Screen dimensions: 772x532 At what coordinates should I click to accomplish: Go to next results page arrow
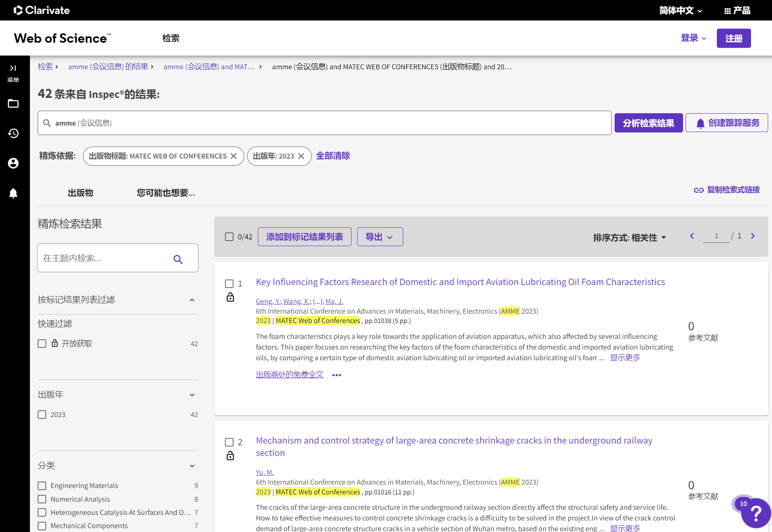(x=753, y=236)
